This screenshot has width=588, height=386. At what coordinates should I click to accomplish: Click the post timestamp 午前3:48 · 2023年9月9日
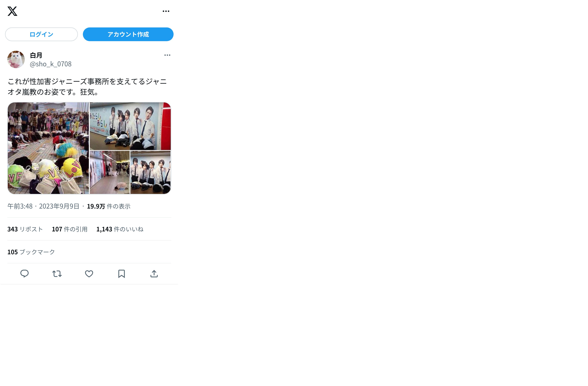pos(44,206)
